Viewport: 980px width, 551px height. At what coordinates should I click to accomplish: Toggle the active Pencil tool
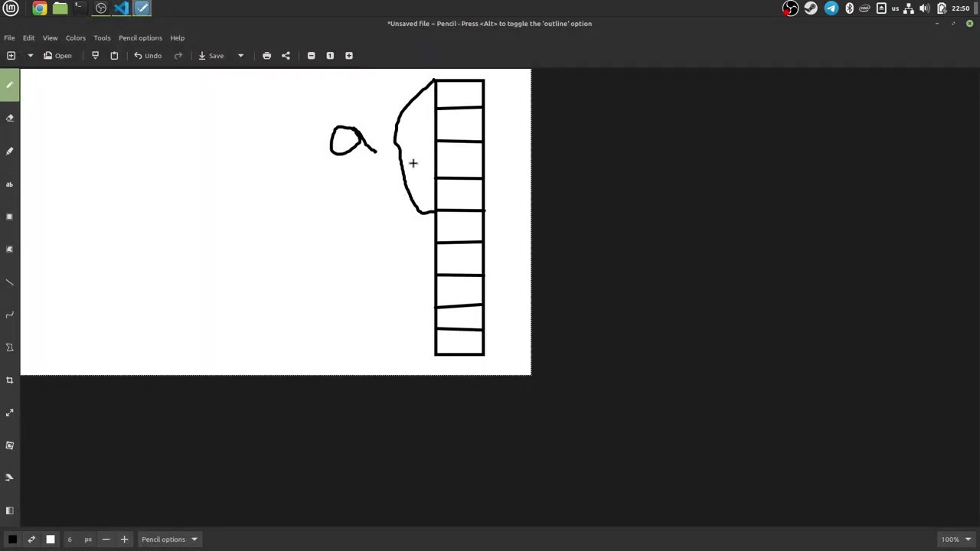[10, 85]
